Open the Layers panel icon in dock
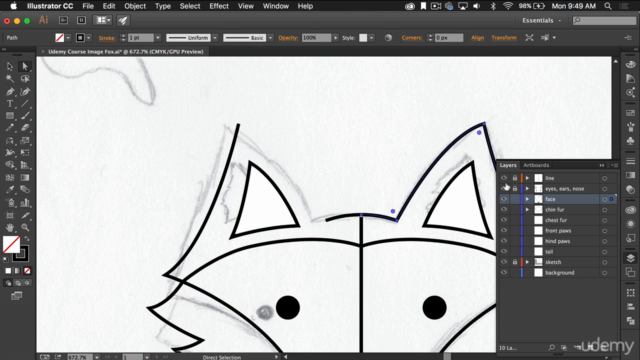The height and width of the screenshot is (360, 640). (630, 258)
